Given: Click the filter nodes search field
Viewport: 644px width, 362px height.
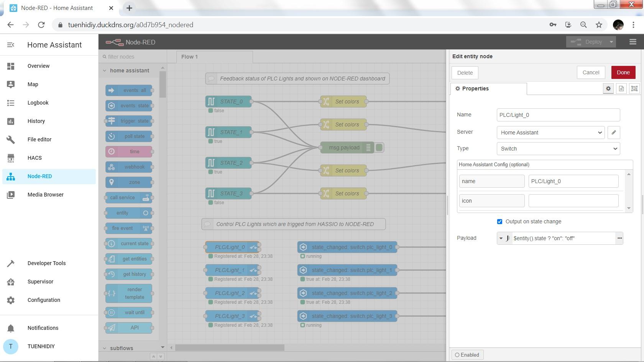Looking at the screenshot, I should [133, 57].
